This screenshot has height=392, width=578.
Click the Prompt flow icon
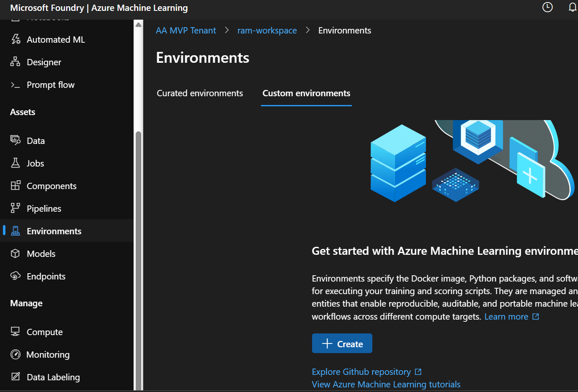coord(15,85)
